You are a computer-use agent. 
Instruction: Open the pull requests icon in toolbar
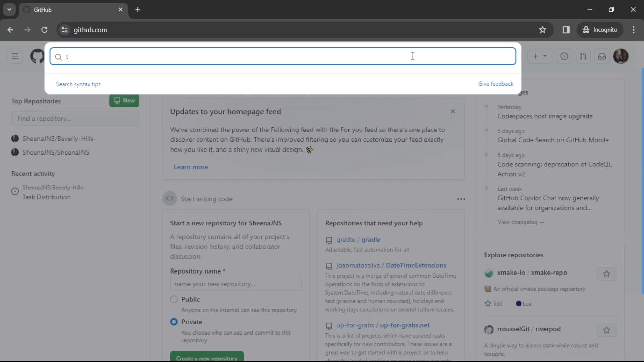[x=583, y=56]
